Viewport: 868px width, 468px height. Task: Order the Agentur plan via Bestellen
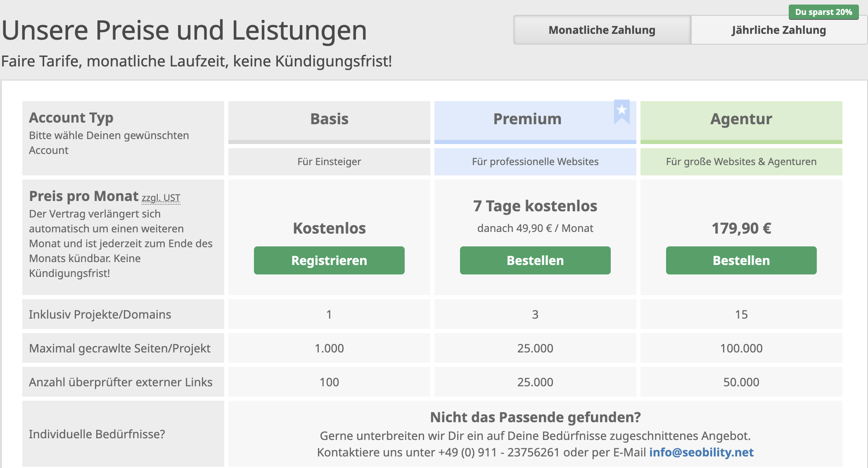coord(741,260)
